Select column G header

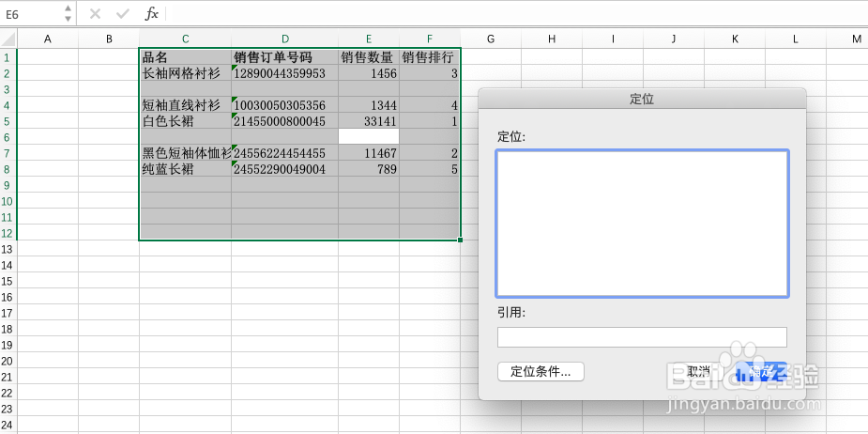point(491,39)
